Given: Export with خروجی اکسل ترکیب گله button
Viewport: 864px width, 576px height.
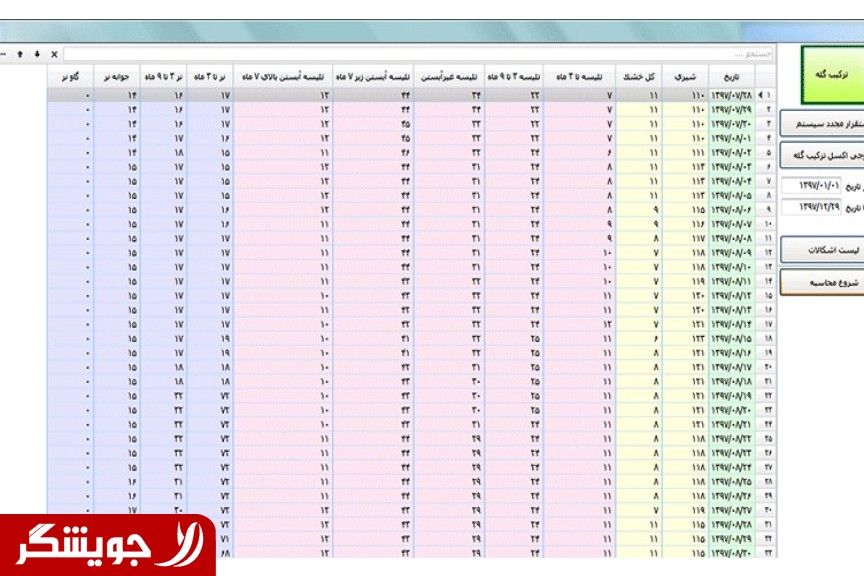Looking at the screenshot, I should (x=822, y=155).
